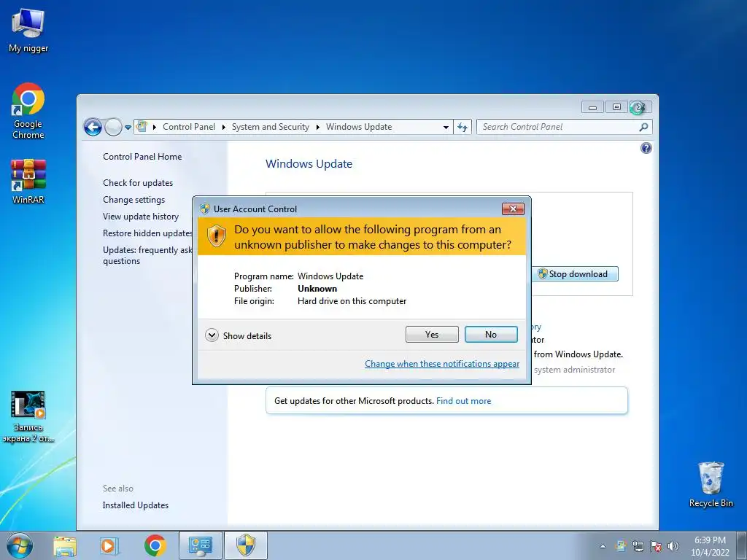
Task: Go back in the Control Panel window
Action: coord(93,127)
